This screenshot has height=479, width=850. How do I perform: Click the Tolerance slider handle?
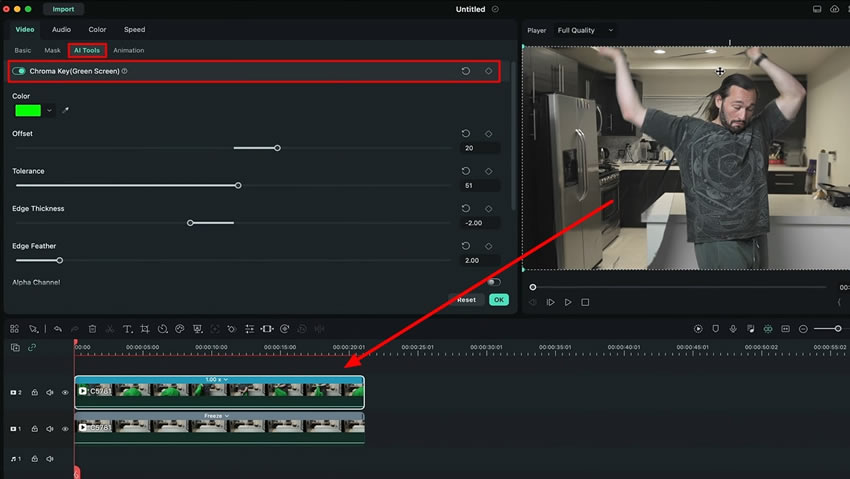(x=238, y=185)
